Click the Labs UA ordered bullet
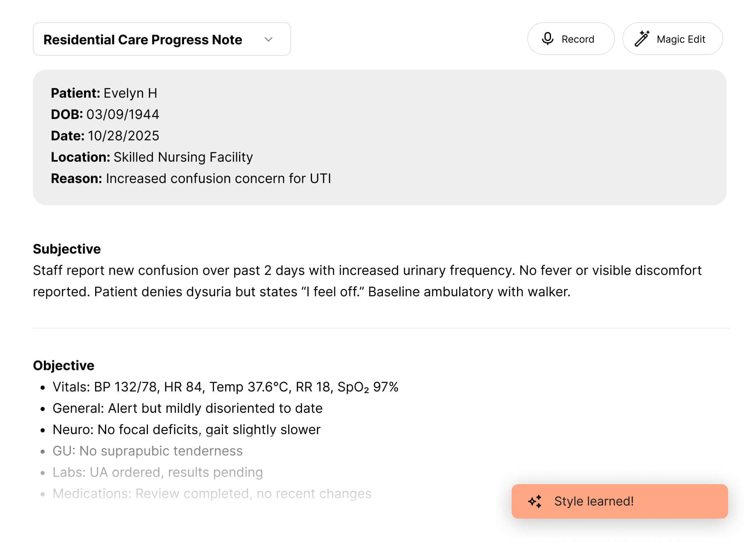 (157, 472)
